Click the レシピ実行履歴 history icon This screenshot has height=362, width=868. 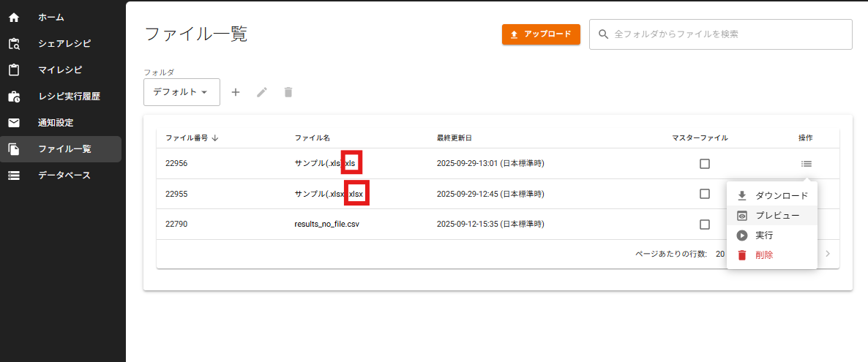pos(14,97)
